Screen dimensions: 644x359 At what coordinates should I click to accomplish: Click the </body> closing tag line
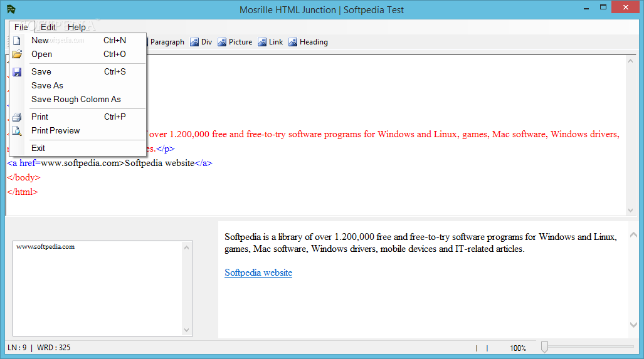click(24, 177)
